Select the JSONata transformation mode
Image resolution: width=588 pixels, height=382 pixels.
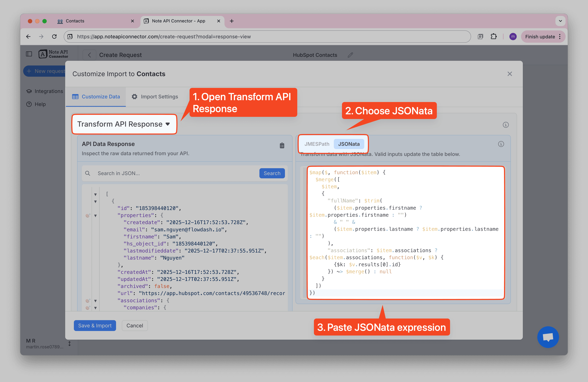click(349, 144)
